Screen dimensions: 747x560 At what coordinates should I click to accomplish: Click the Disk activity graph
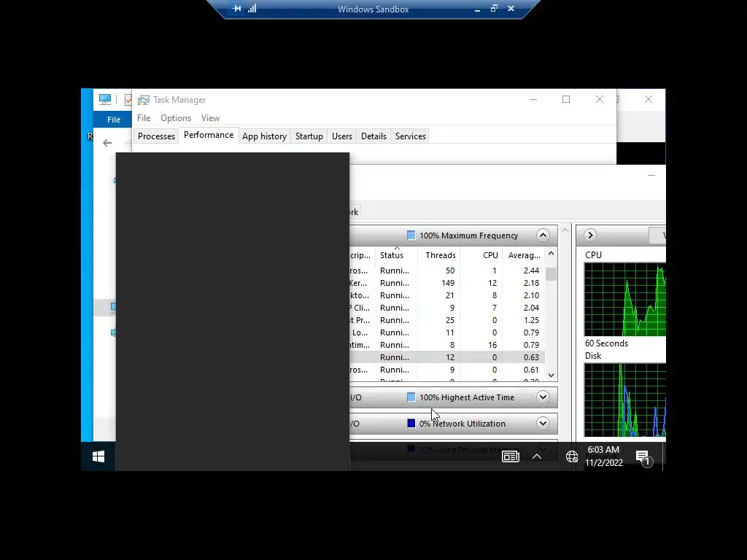pyautogui.click(x=625, y=400)
